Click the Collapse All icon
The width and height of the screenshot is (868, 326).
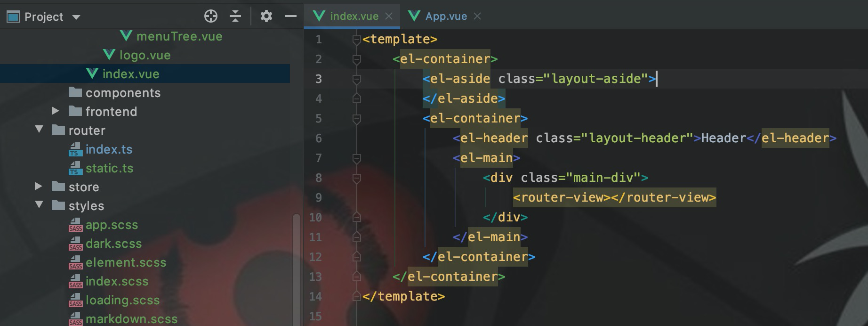pos(235,16)
